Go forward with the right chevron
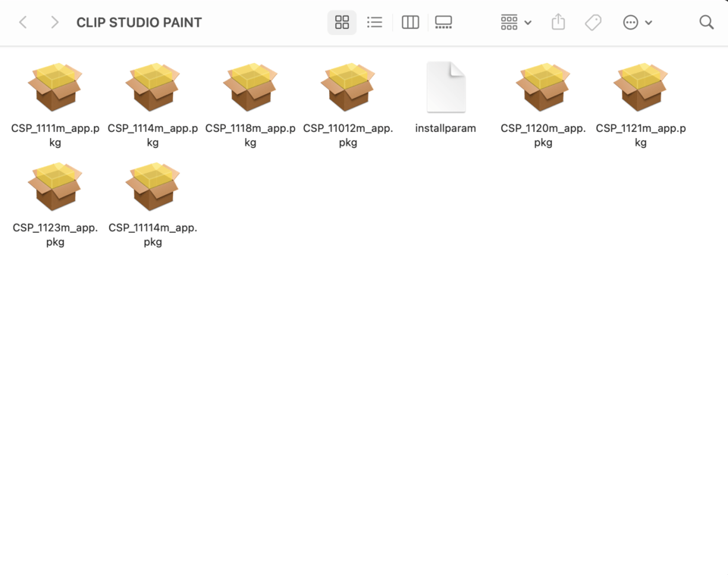Viewport: 728px width, 575px height. pyautogui.click(x=55, y=22)
